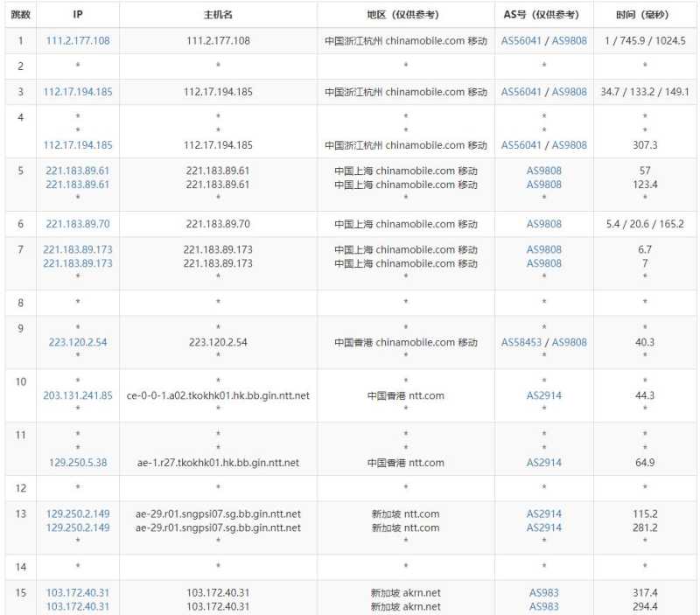Click AS9808 next to hop 5
700x615 pixels.
(543, 171)
